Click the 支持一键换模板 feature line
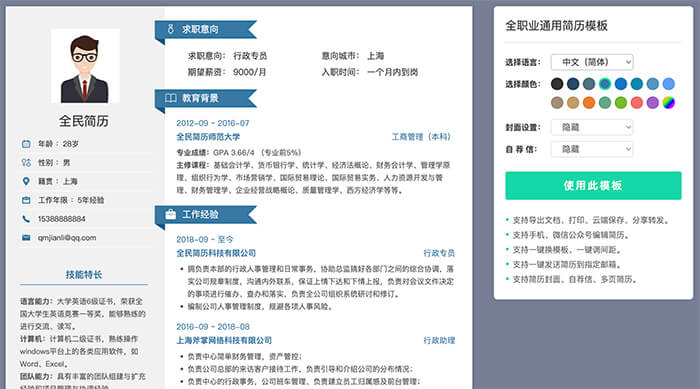Image resolution: width=700 pixels, height=389 pixels. [x=567, y=250]
